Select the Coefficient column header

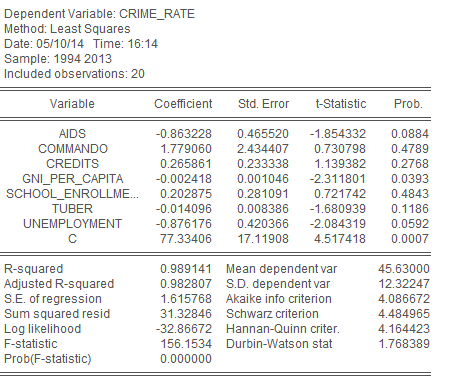(183, 104)
